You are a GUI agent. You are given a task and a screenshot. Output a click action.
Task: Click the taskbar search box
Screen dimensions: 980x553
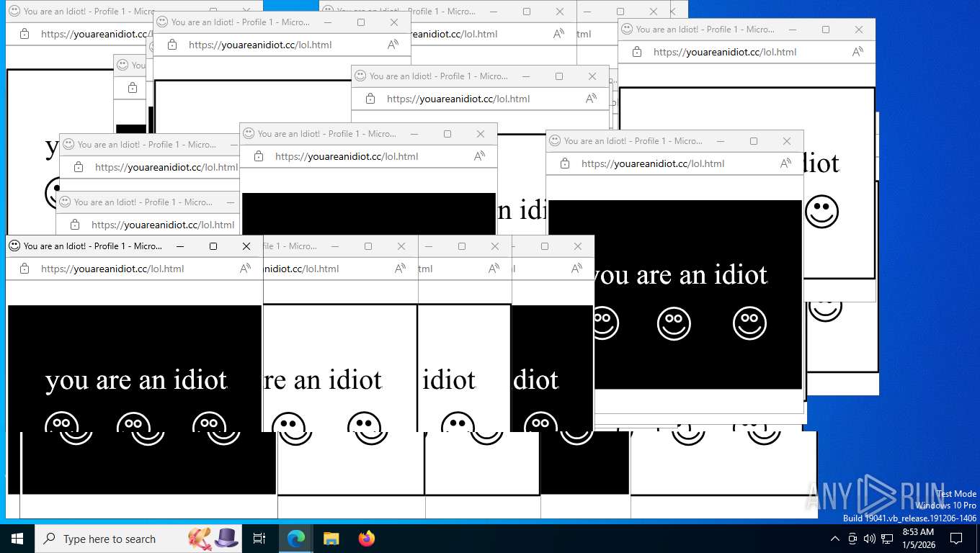[x=140, y=539]
